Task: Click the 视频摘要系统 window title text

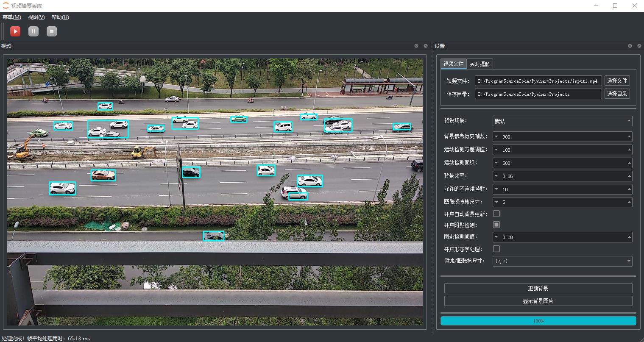Action: (x=27, y=6)
